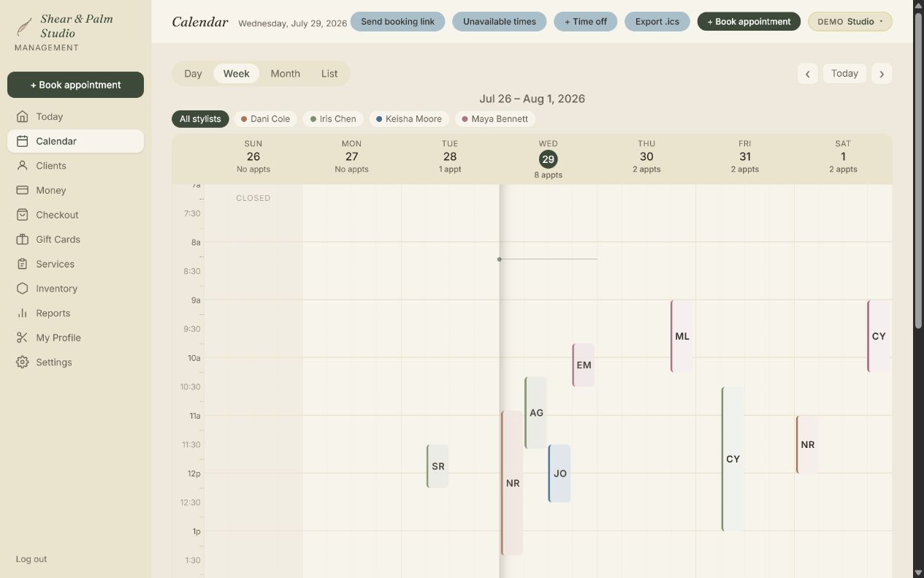This screenshot has height=578, width=924.
Task: Go to previous week with left arrow
Action: click(x=807, y=74)
